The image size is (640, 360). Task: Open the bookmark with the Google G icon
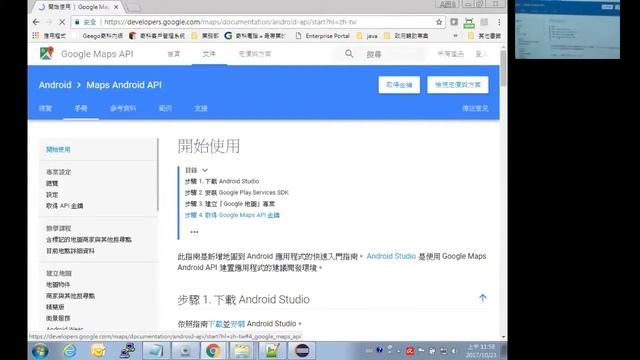pyautogui.click(x=255, y=36)
